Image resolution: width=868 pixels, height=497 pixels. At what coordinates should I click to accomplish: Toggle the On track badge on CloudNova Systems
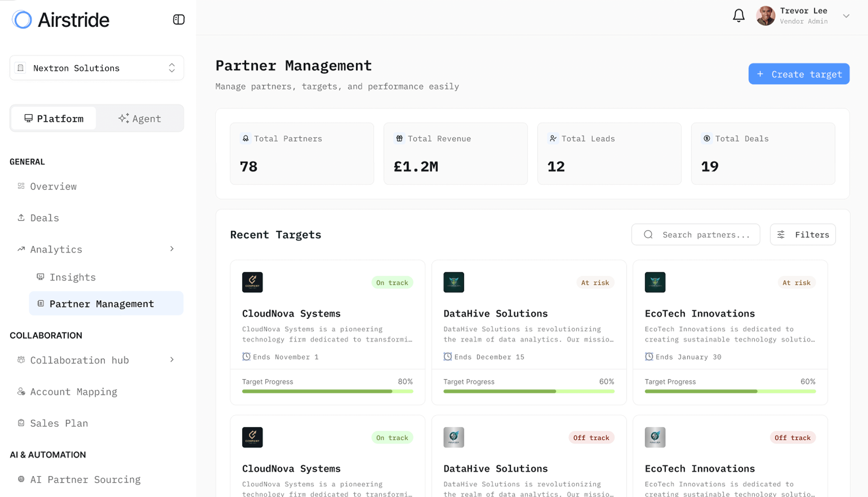(392, 282)
